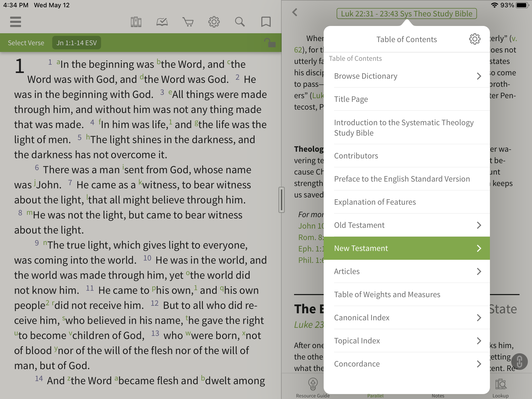The width and height of the screenshot is (532, 399).
Task: Open Introduction to the Systematic Theology Study Bible
Action: click(407, 127)
